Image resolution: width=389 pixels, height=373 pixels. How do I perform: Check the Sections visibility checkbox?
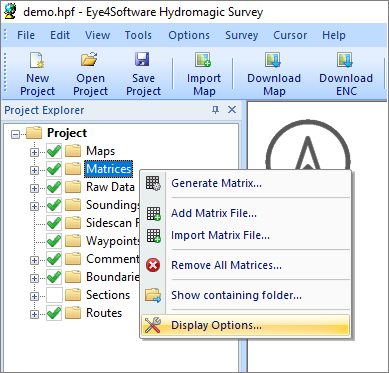(54, 295)
